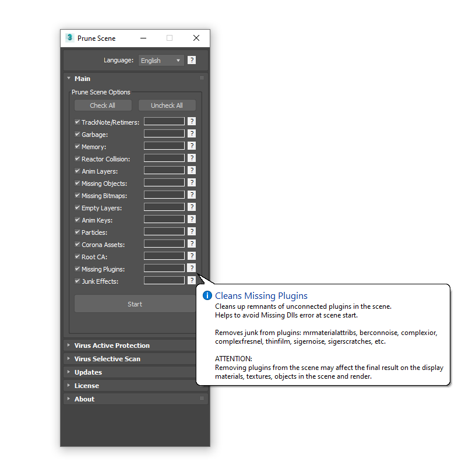Click the Prune Scene app icon in title bar
The image size is (476, 476).
[69, 38]
